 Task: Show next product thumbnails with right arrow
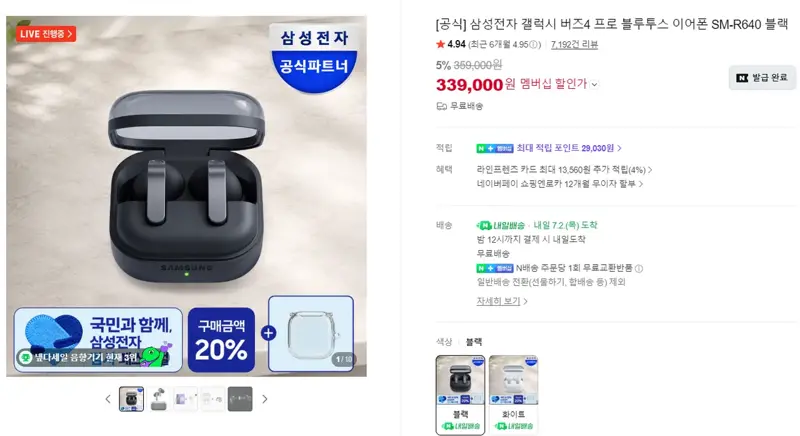(x=265, y=399)
